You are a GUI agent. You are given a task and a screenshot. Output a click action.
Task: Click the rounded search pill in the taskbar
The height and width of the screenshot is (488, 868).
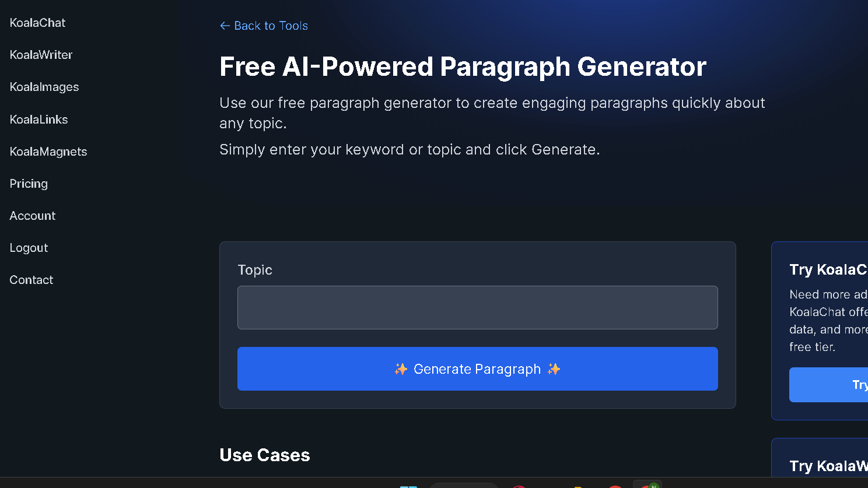point(464,485)
